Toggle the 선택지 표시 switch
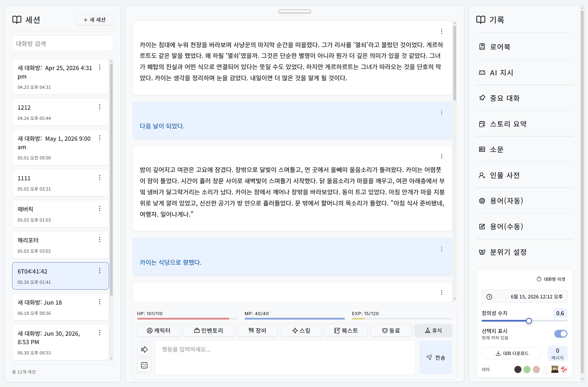This screenshot has width=588, height=387. point(561,334)
